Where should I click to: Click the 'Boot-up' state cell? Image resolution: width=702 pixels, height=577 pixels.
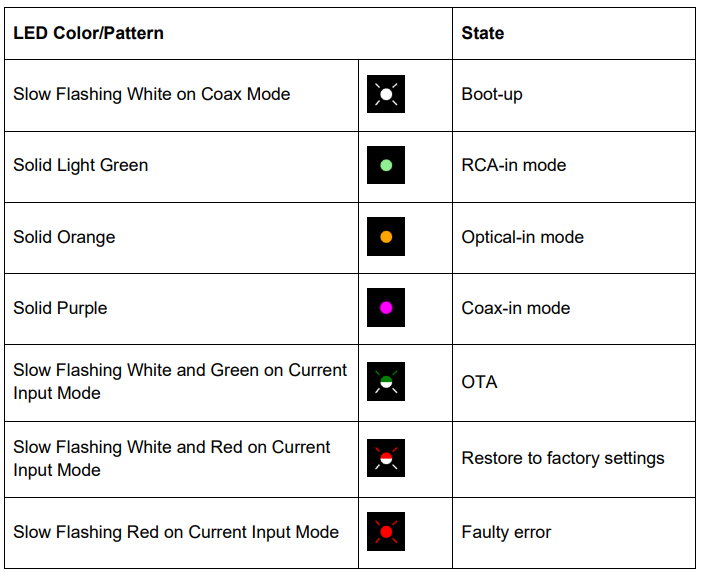(492, 94)
